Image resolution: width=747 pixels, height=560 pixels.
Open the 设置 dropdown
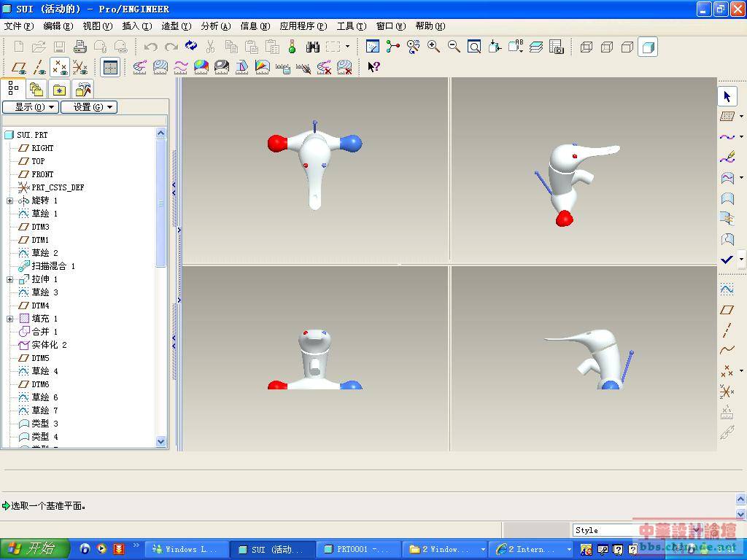89,106
